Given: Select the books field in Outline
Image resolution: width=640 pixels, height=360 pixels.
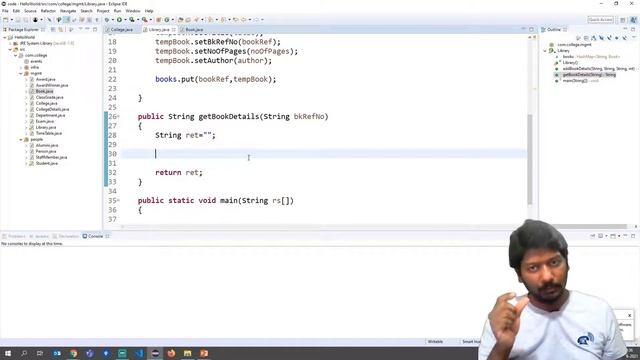Looking at the screenshot, I should [591, 57].
